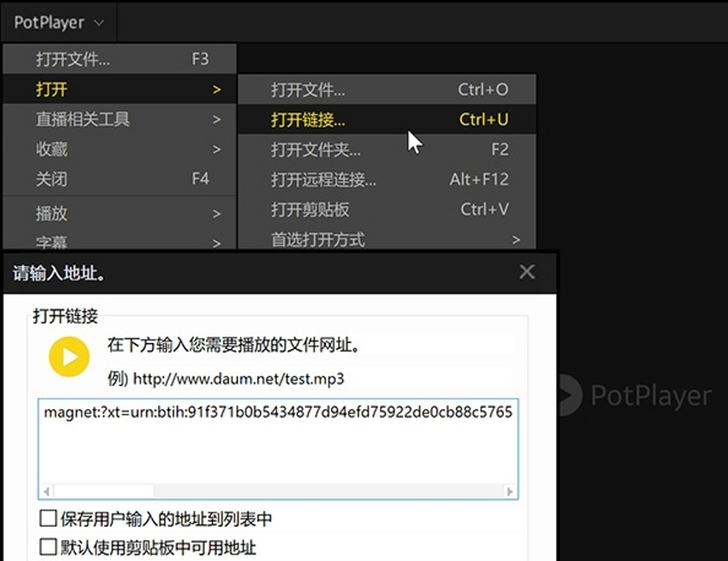This screenshot has height=561, width=728.
Task: Click the horizontal scrollbar thumb in address field
Action: [104, 491]
